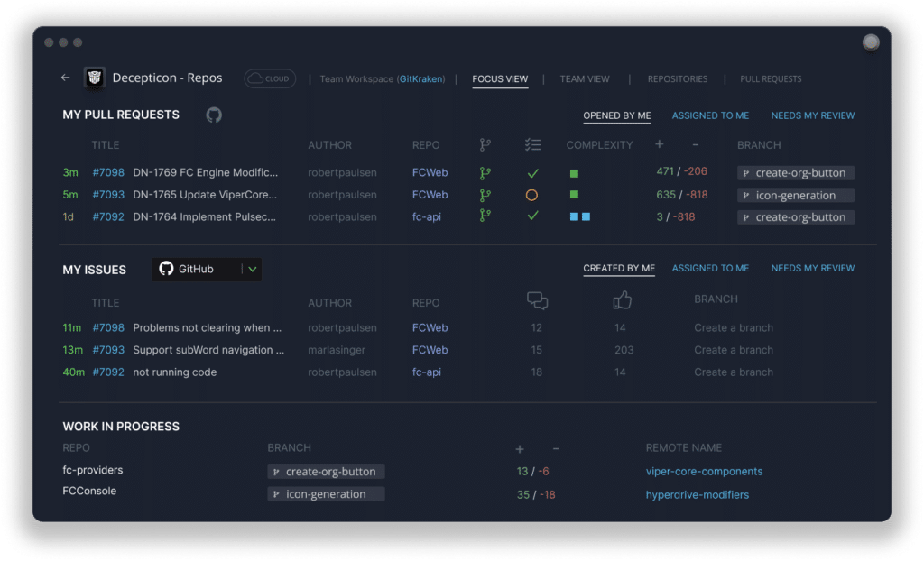Switch to FOCUS VIEW tab
Screen dimensions: 924x561
[x=500, y=79]
